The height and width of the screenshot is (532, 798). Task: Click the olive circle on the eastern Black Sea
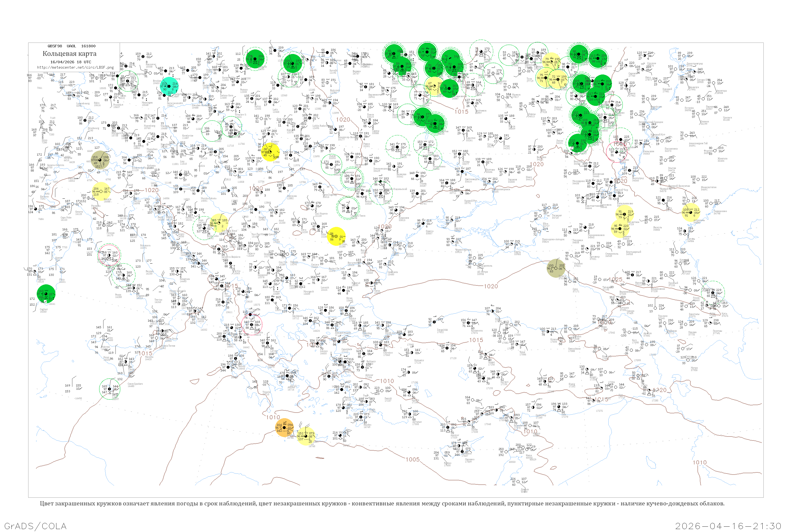556,268
